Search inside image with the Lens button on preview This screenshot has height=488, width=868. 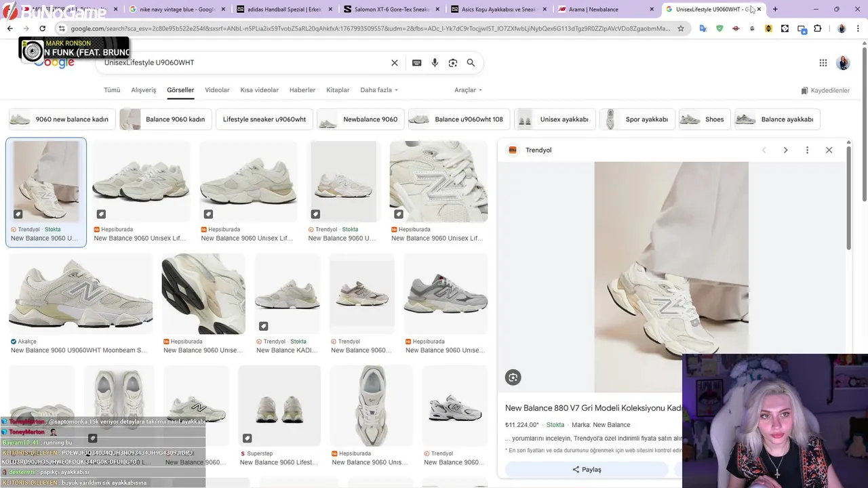point(513,378)
